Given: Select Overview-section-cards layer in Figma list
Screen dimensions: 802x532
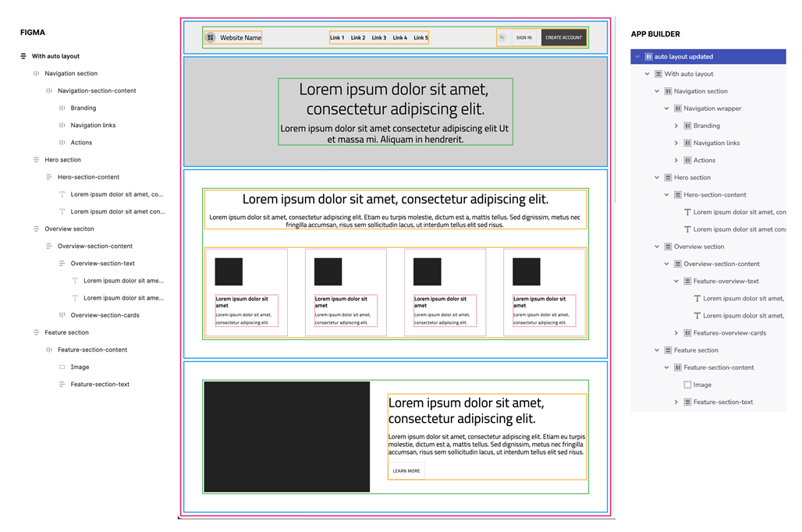Looking at the screenshot, I should tap(105, 315).
